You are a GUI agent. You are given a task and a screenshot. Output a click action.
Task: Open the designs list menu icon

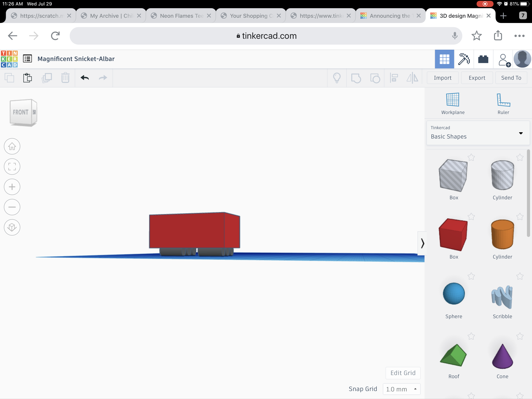click(27, 59)
